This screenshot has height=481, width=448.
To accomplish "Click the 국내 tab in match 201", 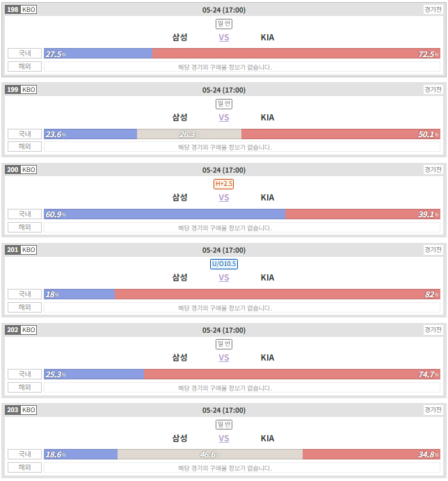I will point(24,294).
